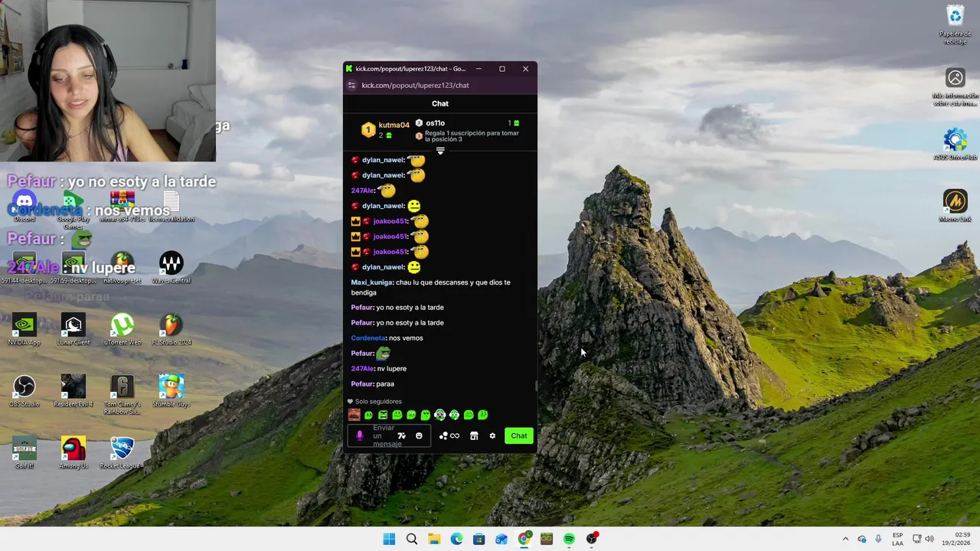Click the kutma04 top gifter entry
This screenshot has width=980, height=551.
pyautogui.click(x=385, y=129)
